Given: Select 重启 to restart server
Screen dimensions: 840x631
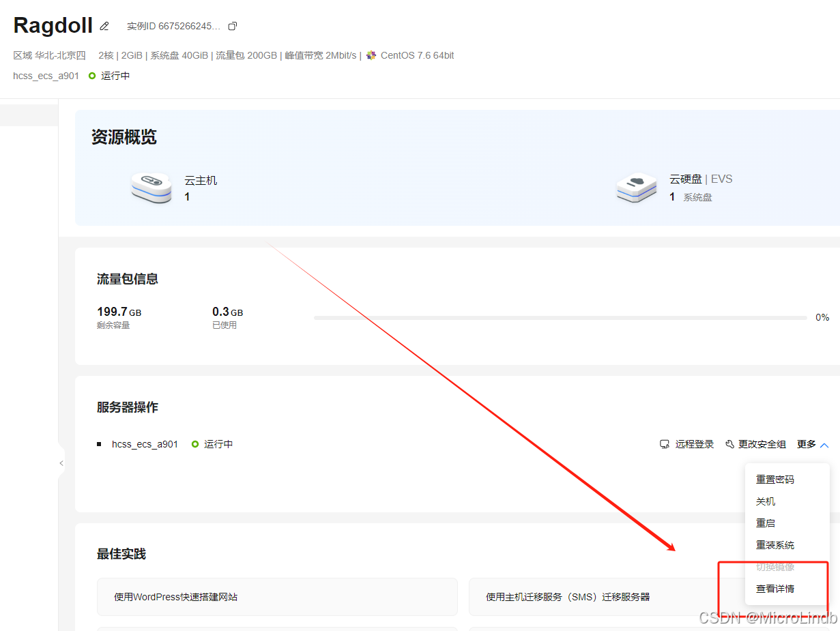Looking at the screenshot, I should pyautogui.click(x=787, y=523).
